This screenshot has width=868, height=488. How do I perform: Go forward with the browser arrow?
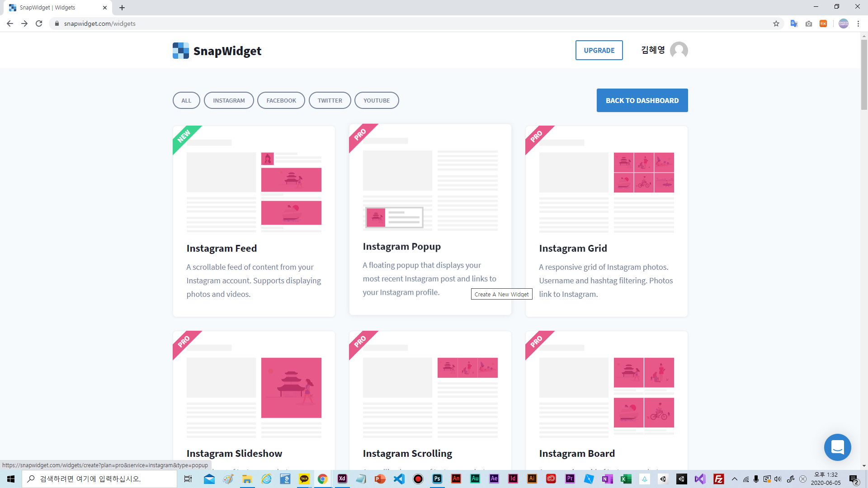[x=24, y=23]
